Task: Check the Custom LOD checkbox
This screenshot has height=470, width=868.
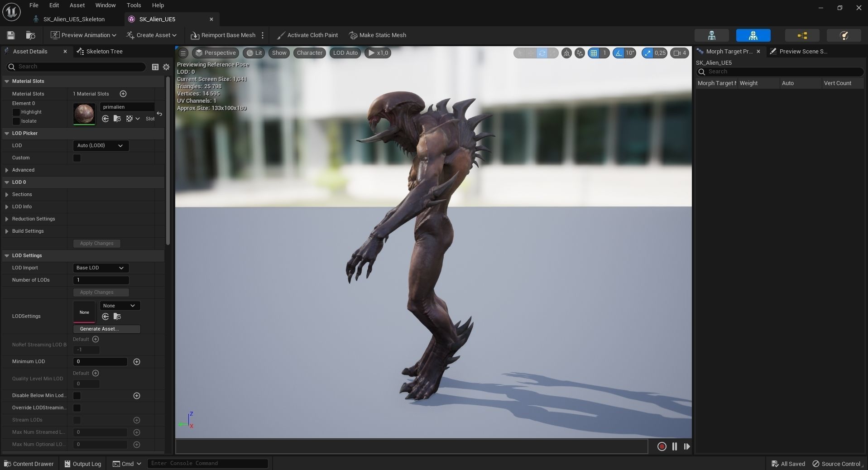Action: (77, 158)
